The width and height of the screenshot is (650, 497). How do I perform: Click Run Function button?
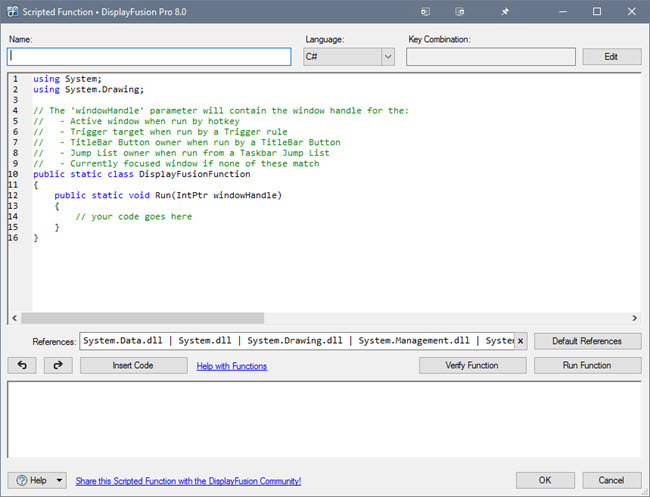tap(587, 365)
